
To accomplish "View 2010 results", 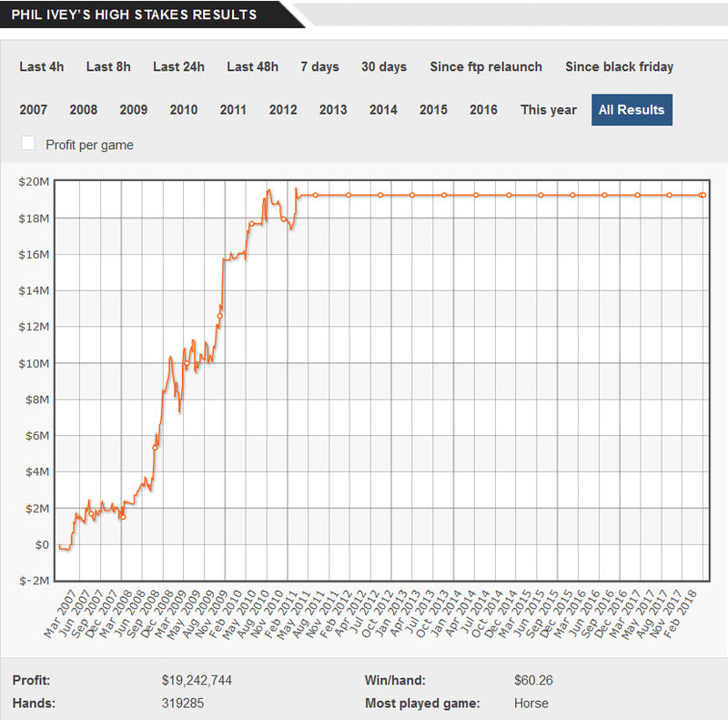I will pyautogui.click(x=184, y=109).
